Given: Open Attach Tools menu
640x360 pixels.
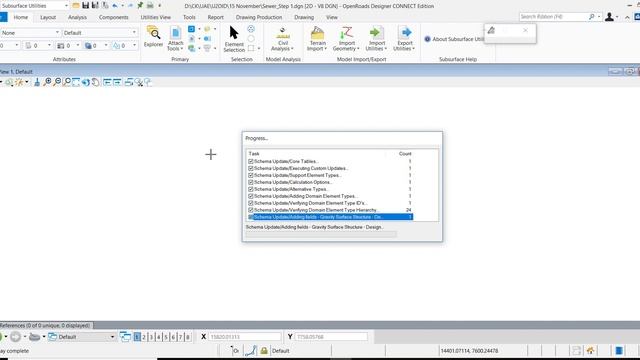Looking at the screenshot, I should click(x=176, y=39).
